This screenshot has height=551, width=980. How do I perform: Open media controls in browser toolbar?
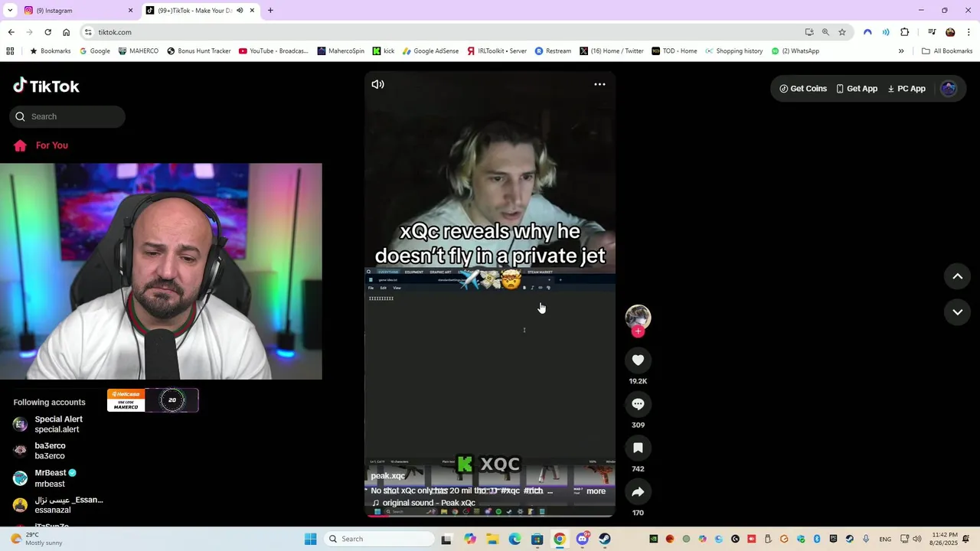[x=932, y=32]
